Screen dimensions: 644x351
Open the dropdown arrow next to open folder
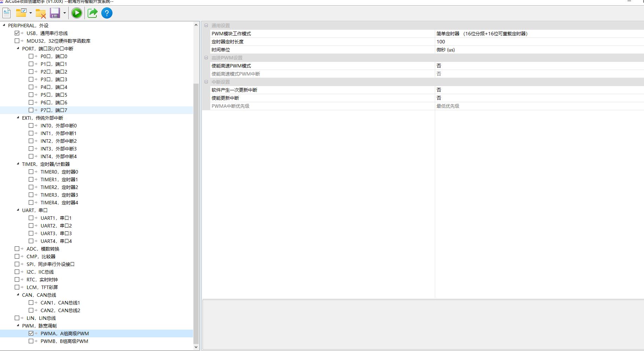pos(30,13)
